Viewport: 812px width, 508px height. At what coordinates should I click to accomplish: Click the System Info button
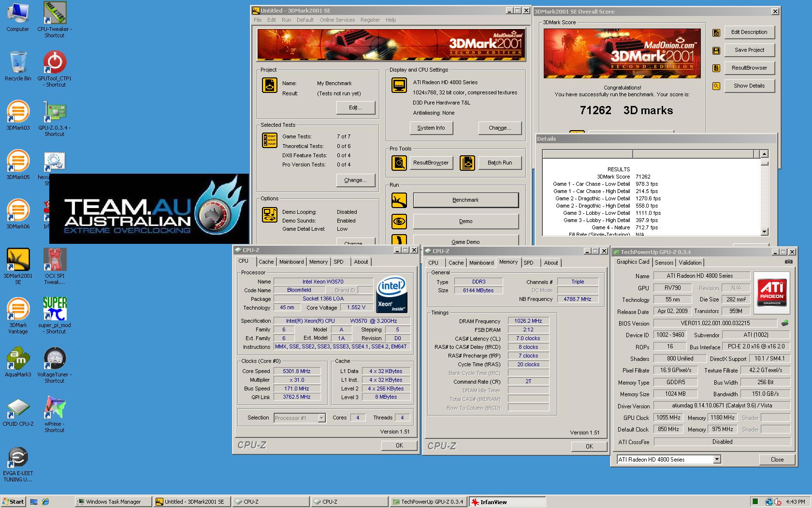(431, 128)
